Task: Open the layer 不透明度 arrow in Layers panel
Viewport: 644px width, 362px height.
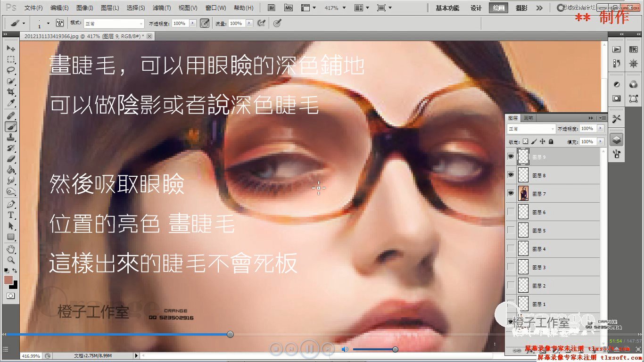Action: pos(601,128)
